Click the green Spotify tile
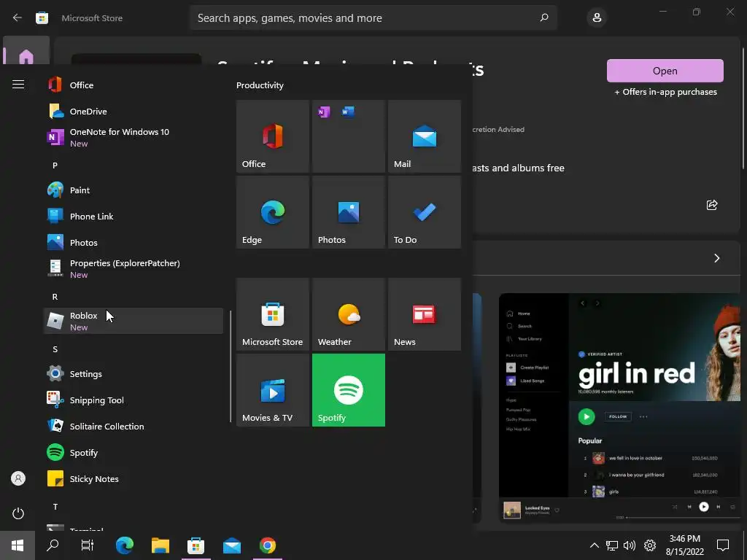 349,390
